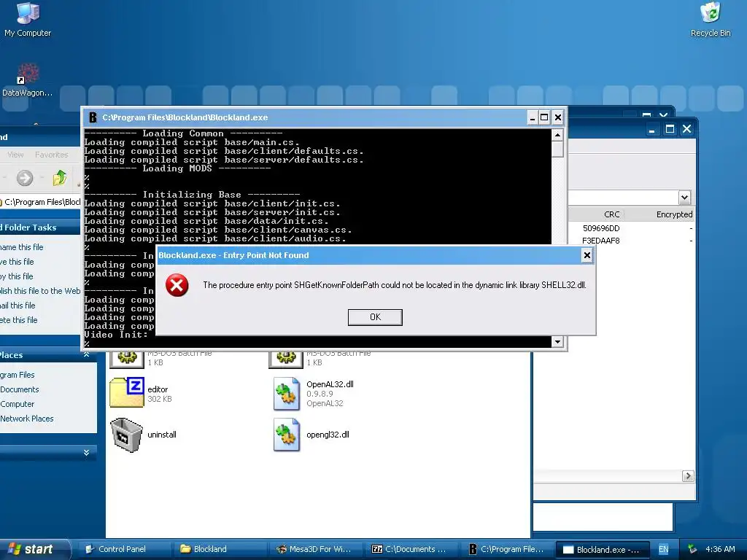Viewport: 747px width, 560px height.
Task: Click OK in the Entry Point Not Found dialog
Action: 375,317
